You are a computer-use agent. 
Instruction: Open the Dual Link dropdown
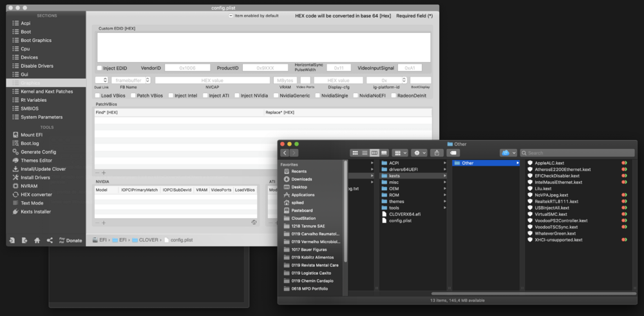pos(101,80)
